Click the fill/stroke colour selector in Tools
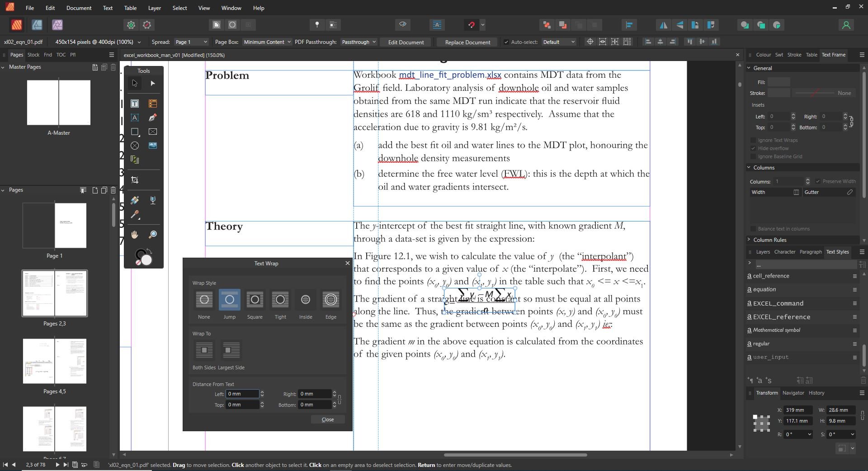868x471 pixels. (x=144, y=257)
